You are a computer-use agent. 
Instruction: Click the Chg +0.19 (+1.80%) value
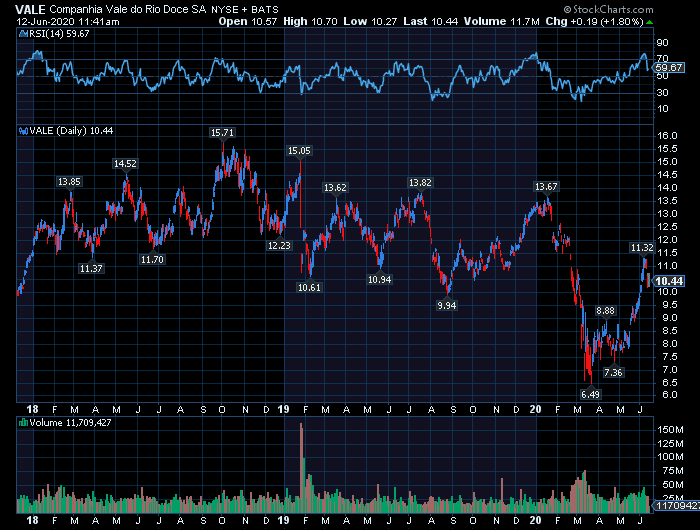click(x=594, y=21)
